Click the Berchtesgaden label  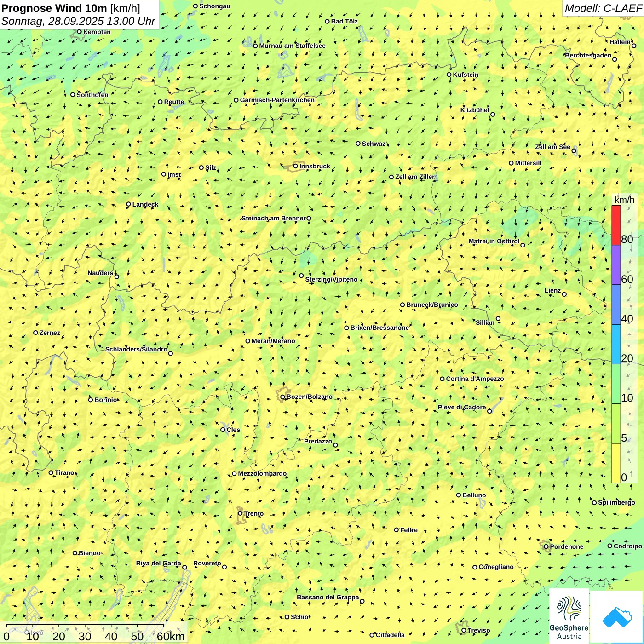tap(588, 55)
